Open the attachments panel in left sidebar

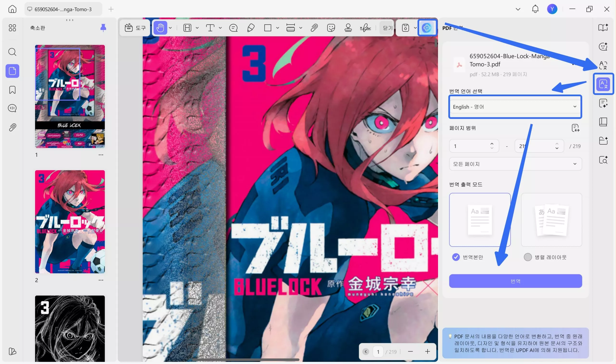(12, 127)
